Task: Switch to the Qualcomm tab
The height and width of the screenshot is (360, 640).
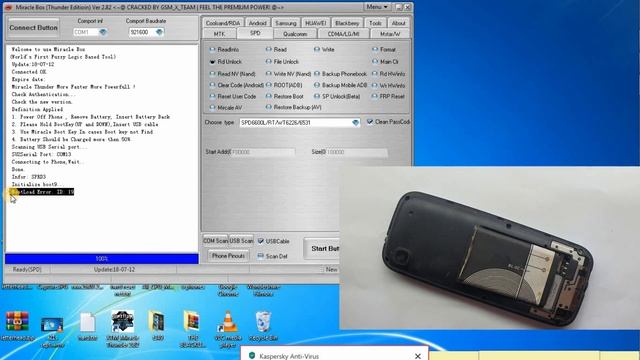Action: pyautogui.click(x=295, y=34)
